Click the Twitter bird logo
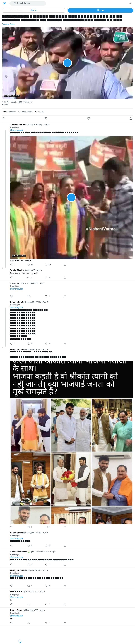This screenshot has width=135, height=644. coord(4,3)
